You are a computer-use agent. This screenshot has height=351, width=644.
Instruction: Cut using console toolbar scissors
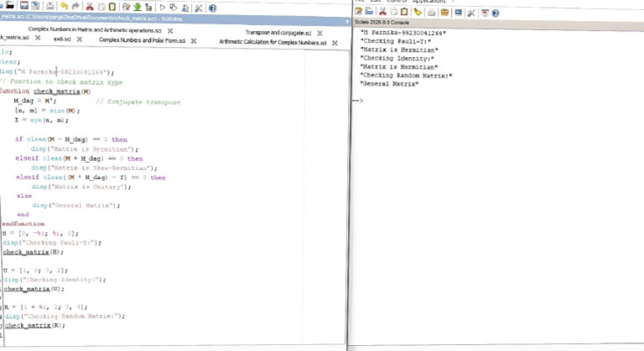click(x=382, y=12)
